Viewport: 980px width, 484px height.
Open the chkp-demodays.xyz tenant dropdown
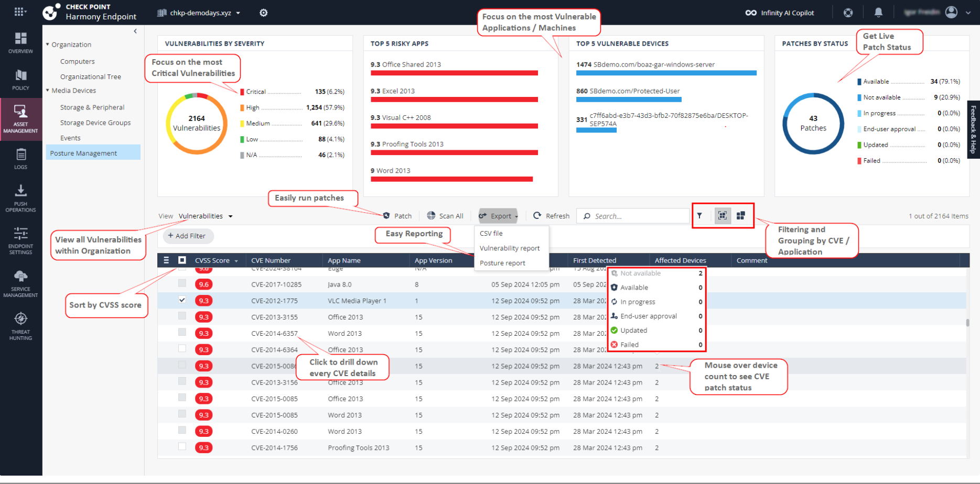tap(199, 13)
